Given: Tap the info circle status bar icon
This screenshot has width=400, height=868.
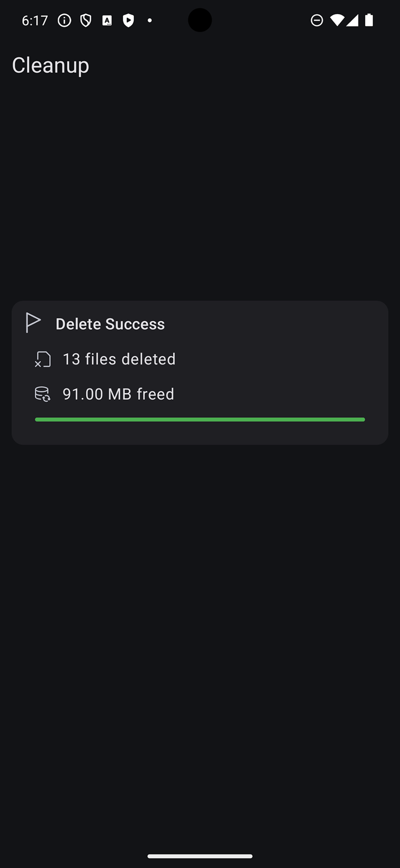Looking at the screenshot, I should pos(64,21).
